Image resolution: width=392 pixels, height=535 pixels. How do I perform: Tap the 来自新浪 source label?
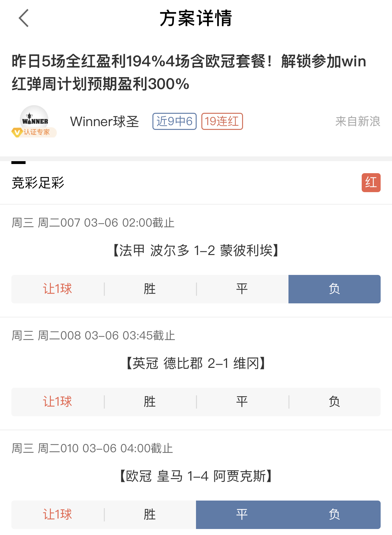(x=358, y=121)
